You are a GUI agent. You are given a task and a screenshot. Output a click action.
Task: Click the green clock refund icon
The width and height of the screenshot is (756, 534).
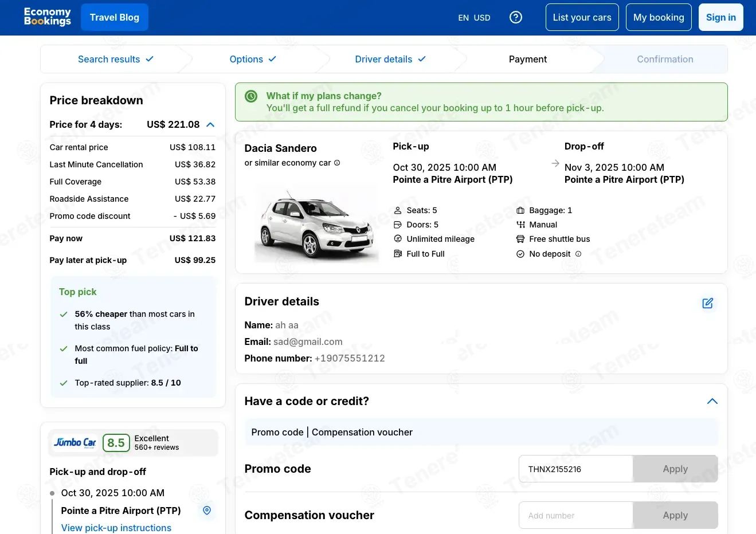coord(251,96)
